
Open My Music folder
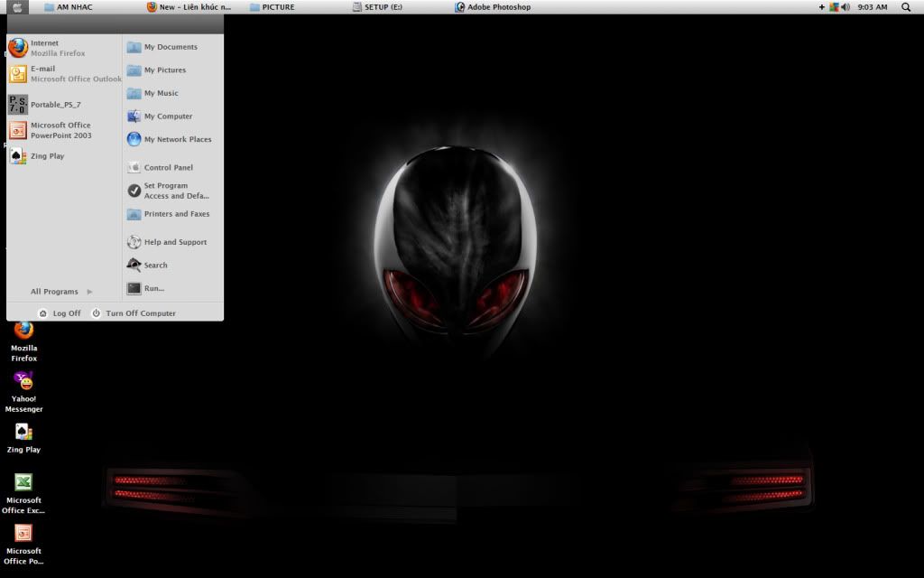pyautogui.click(x=173, y=93)
